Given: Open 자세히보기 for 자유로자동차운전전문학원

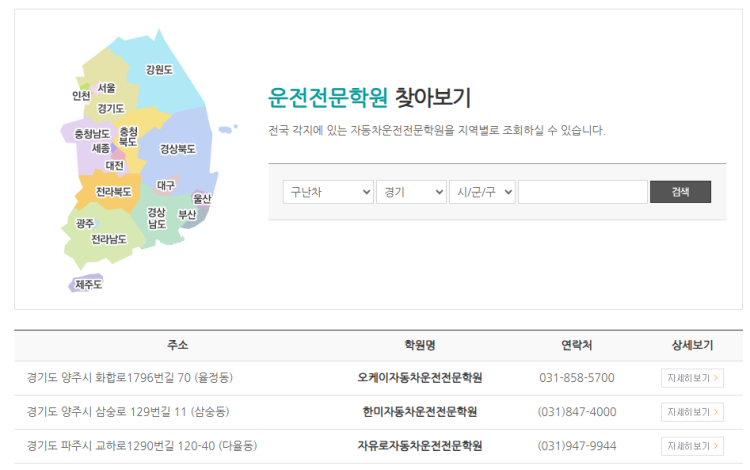Looking at the screenshot, I should [x=692, y=446].
